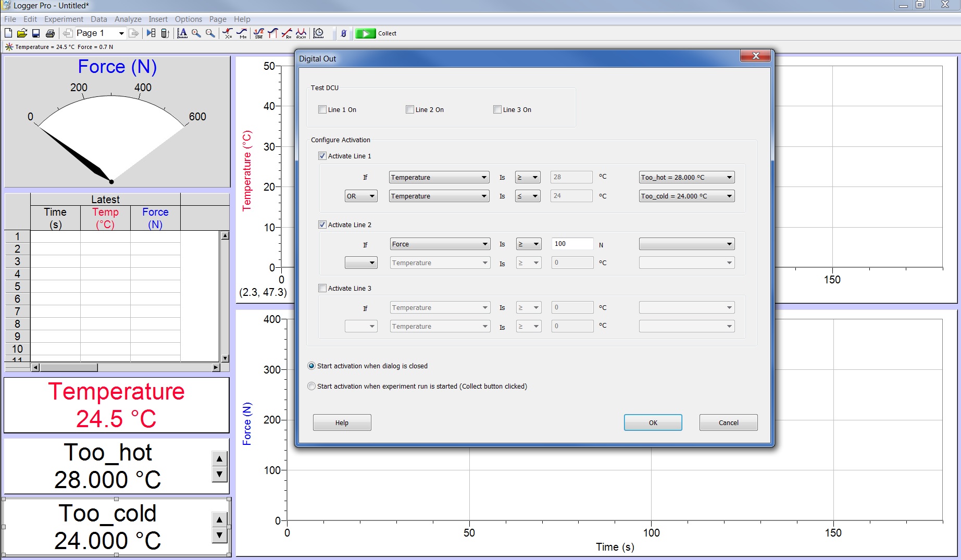Open the Experiment menu
Viewport: 961px width, 560px height.
point(64,19)
